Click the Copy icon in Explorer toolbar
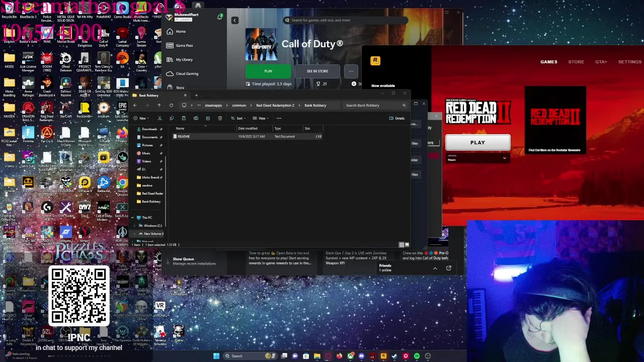The height and width of the screenshot is (362, 644). (172, 118)
